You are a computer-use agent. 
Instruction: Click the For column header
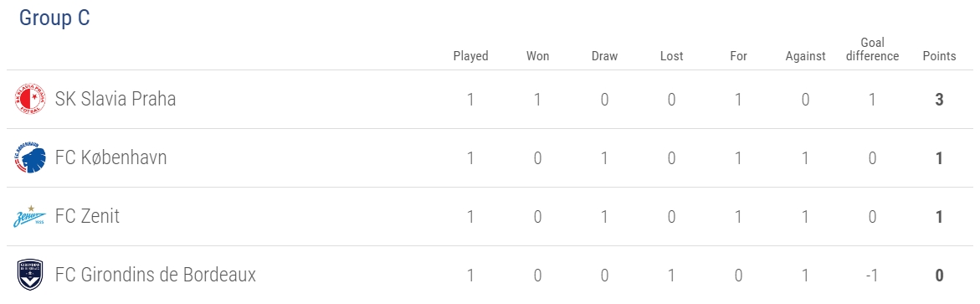point(739,56)
